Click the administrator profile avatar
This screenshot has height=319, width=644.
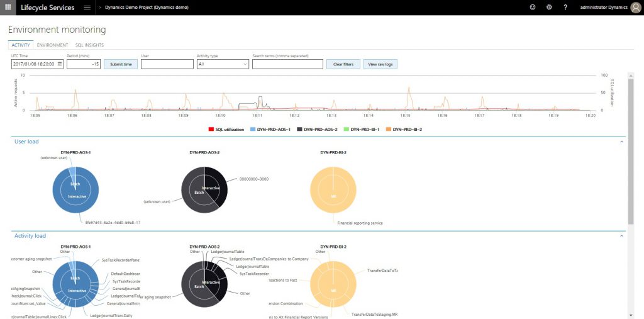(635, 8)
